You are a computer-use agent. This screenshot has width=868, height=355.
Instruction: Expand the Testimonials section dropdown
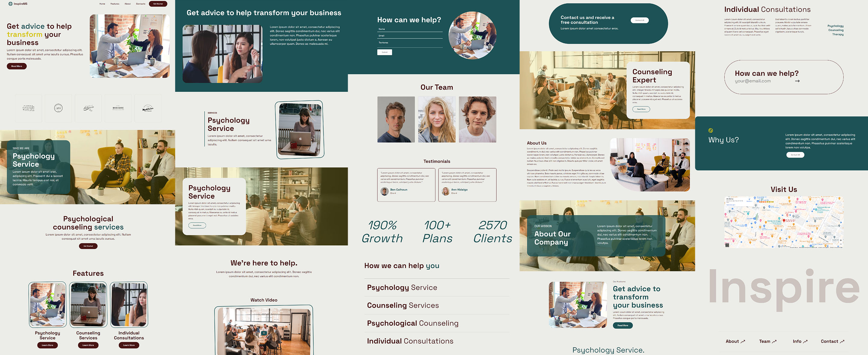[x=436, y=161]
